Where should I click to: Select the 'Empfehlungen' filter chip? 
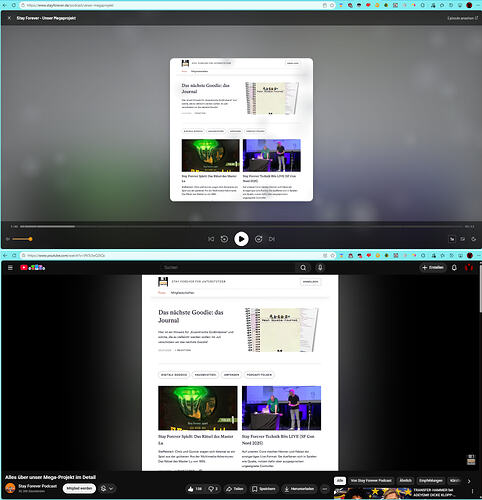431,481
